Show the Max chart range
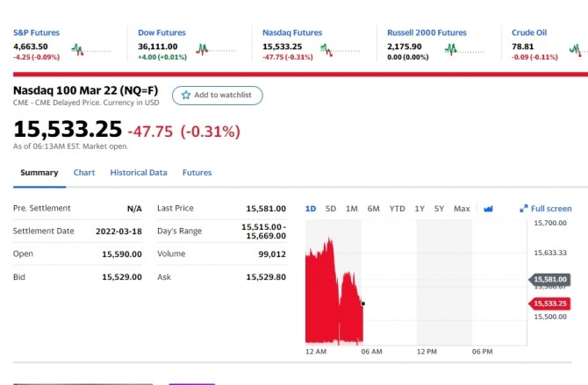The height and width of the screenshot is (385, 588). point(463,209)
